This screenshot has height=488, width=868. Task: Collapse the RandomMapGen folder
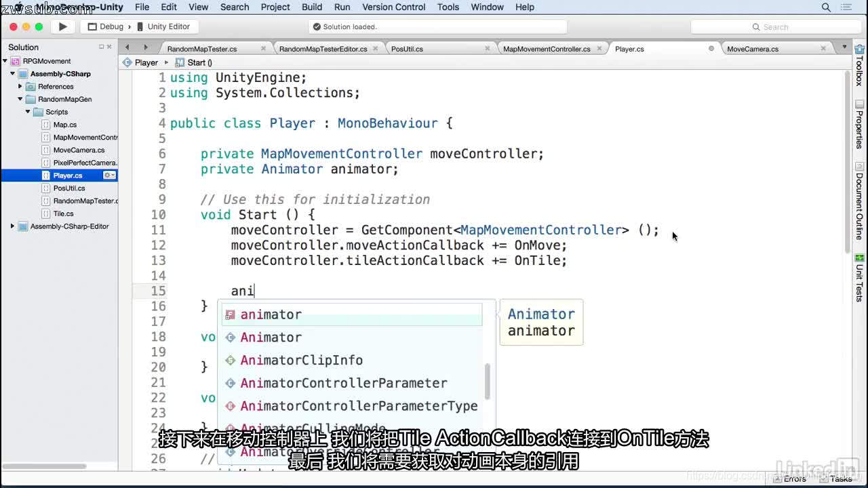coord(20,99)
